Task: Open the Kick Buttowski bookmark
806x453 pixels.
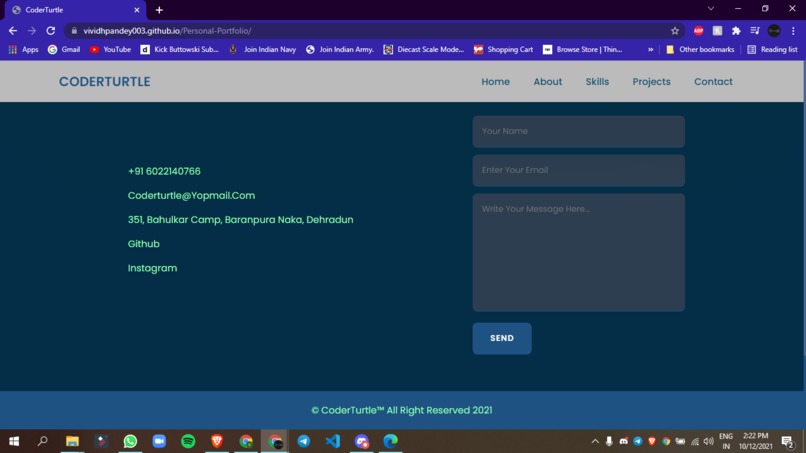Action: (180, 49)
